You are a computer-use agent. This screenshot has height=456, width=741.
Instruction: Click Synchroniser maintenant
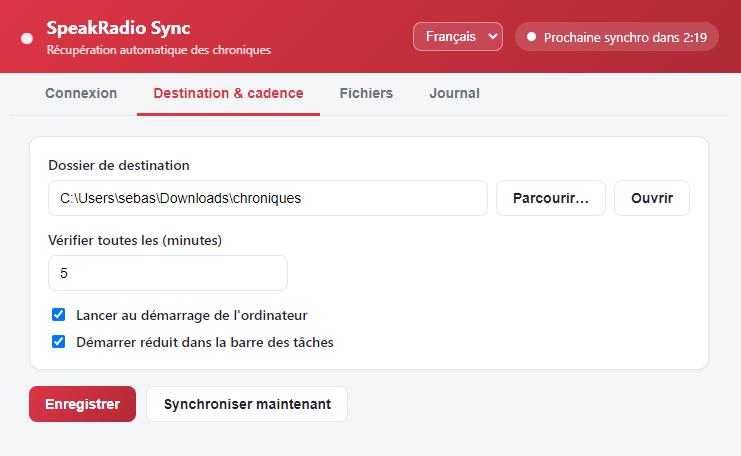[x=247, y=404]
